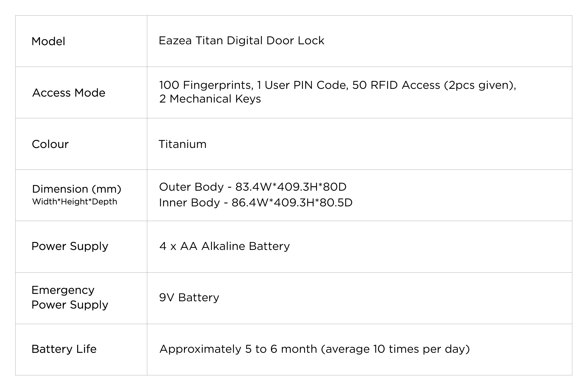Click the Width*Height*Depth subtitle
The image size is (588, 392).
(75, 202)
